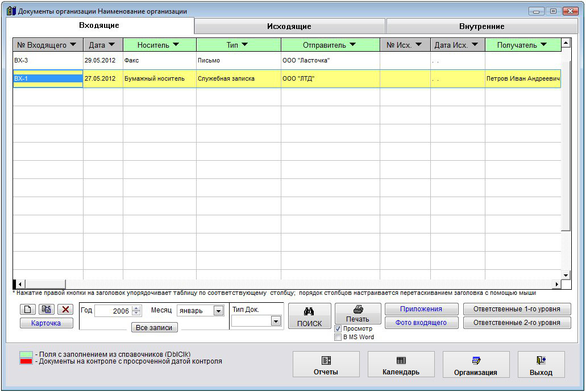
Task: Open the № Исх. column dropdown
Action: (x=418, y=45)
